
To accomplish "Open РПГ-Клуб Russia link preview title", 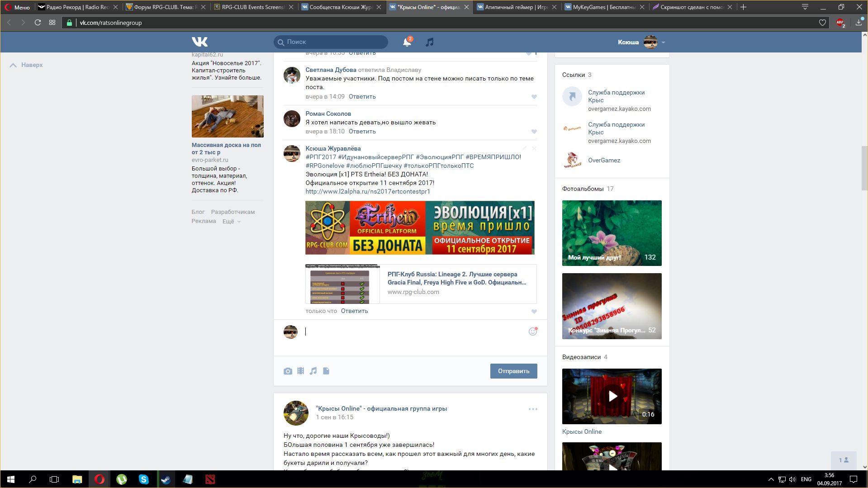I will [x=457, y=279].
